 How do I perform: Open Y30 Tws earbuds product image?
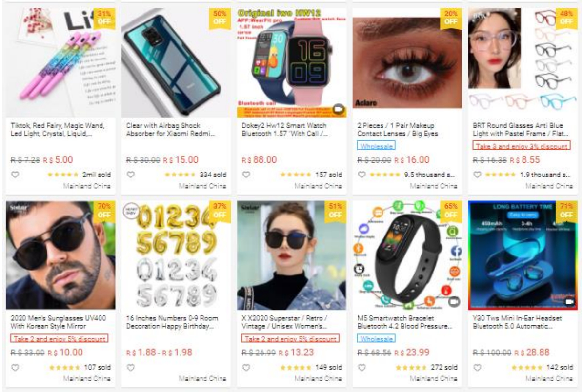point(523,255)
